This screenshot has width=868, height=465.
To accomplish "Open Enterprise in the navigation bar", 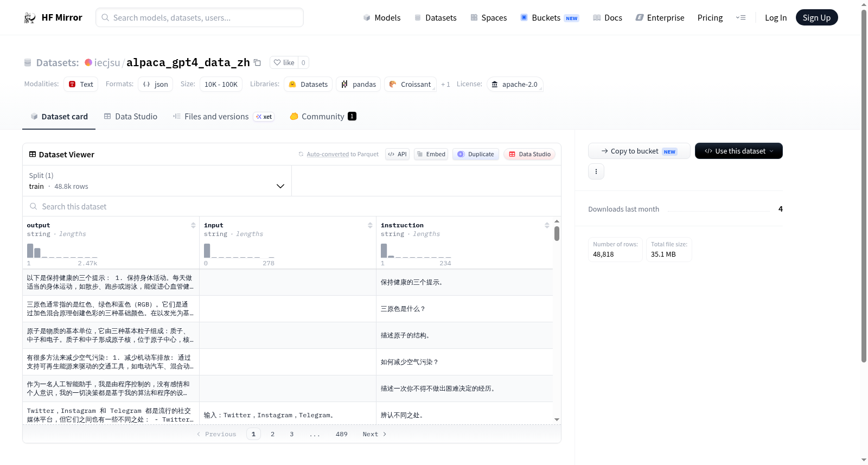I will click(x=660, y=18).
